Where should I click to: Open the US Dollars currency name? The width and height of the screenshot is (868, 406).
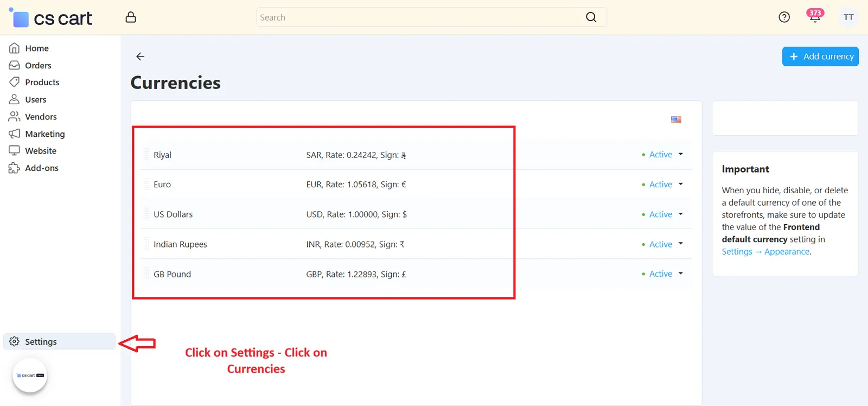173,214
